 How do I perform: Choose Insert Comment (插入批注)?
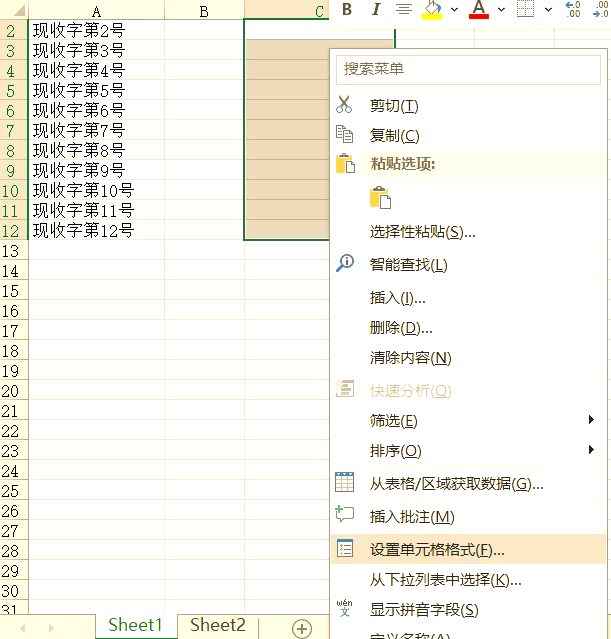point(468,517)
